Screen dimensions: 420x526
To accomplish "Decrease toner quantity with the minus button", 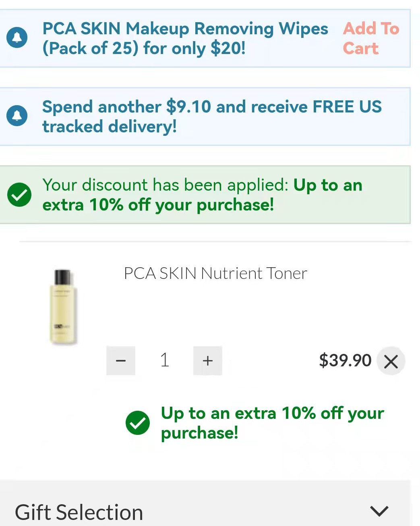I will coord(121,361).
